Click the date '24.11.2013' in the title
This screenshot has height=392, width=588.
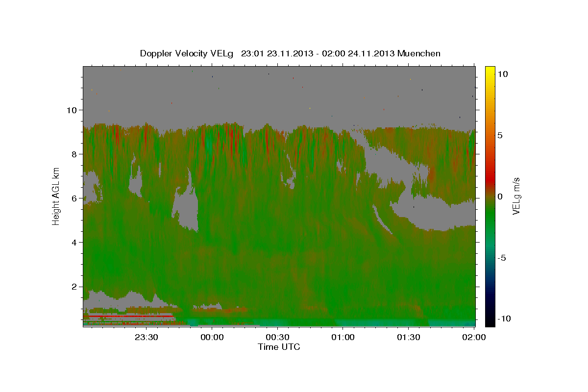pos(371,53)
